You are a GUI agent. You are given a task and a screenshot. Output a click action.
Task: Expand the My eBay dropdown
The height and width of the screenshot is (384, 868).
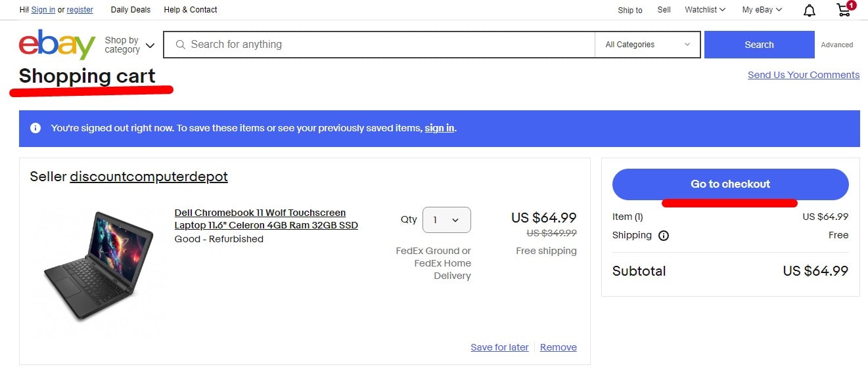pos(762,10)
